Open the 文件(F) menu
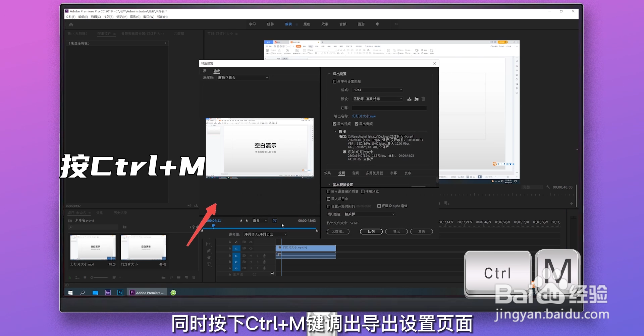 (70, 17)
